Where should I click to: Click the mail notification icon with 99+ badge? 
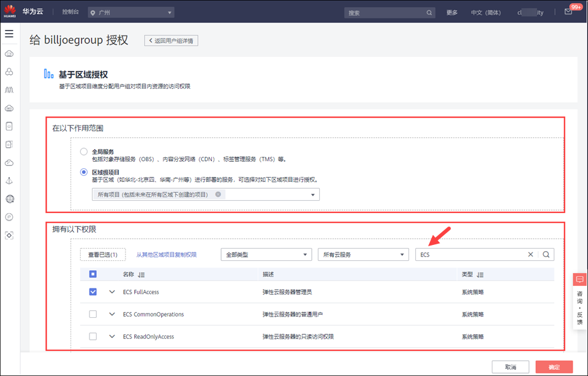pyautogui.click(x=568, y=12)
